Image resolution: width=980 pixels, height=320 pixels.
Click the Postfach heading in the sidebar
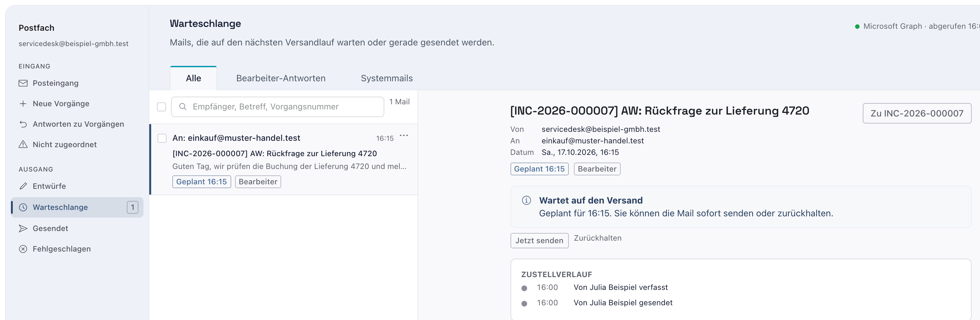coord(37,28)
